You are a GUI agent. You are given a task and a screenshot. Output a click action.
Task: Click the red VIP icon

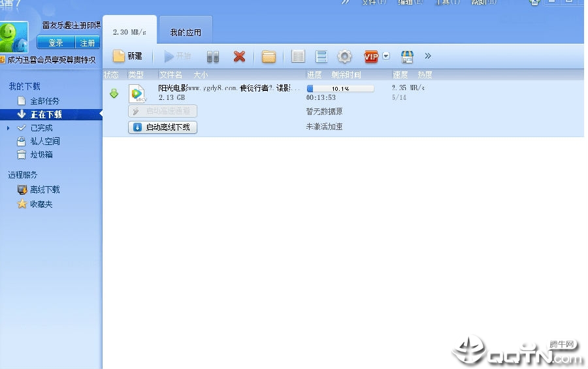click(371, 57)
